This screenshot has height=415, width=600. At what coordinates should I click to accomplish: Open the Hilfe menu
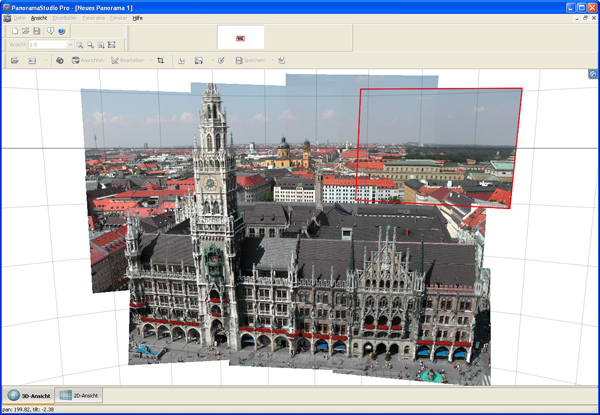[138, 18]
